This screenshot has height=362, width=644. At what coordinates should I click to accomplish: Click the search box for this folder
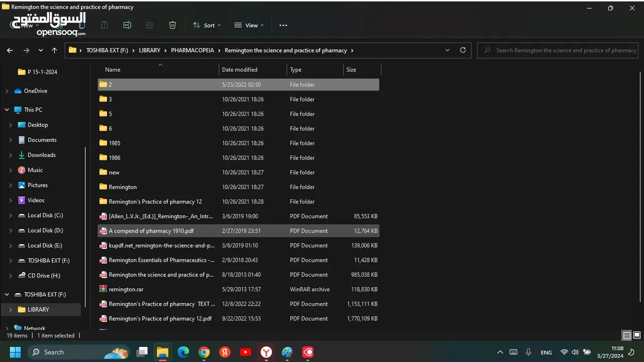pos(558,50)
